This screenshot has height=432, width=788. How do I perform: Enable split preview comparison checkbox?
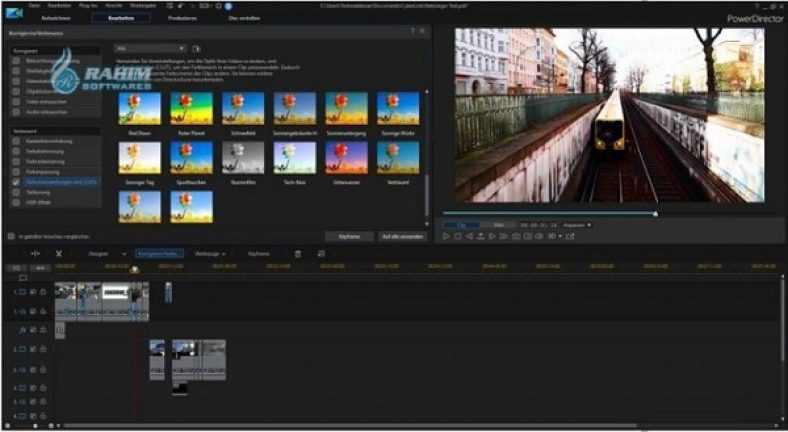(x=11, y=237)
